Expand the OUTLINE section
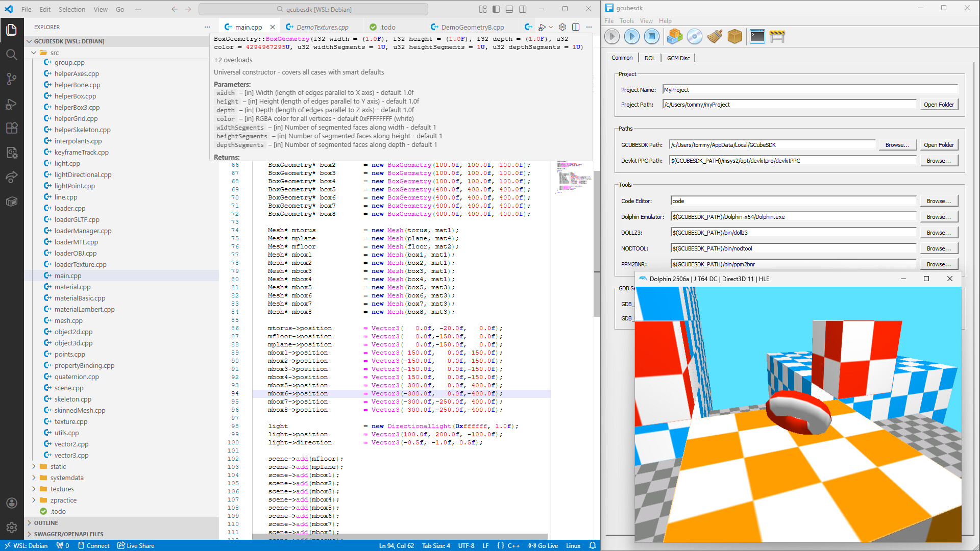Viewport: 980px width, 551px height. coord(122,523)
